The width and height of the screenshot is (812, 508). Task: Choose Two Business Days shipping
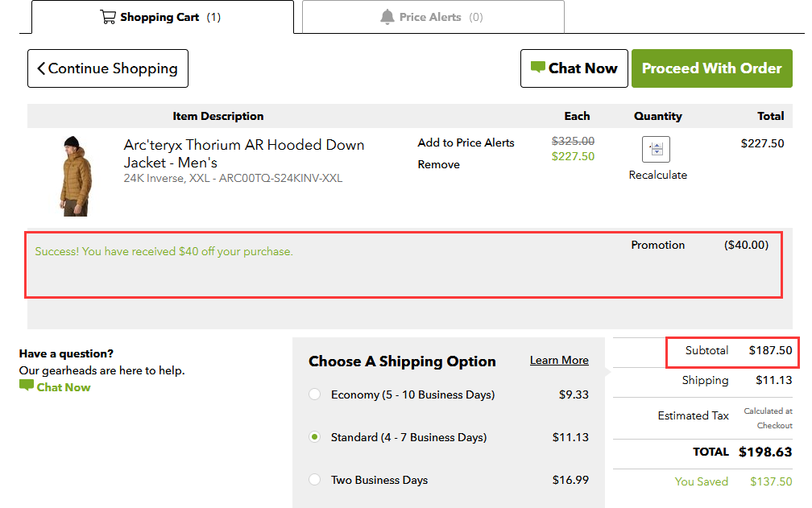click(x=315, y=480)
